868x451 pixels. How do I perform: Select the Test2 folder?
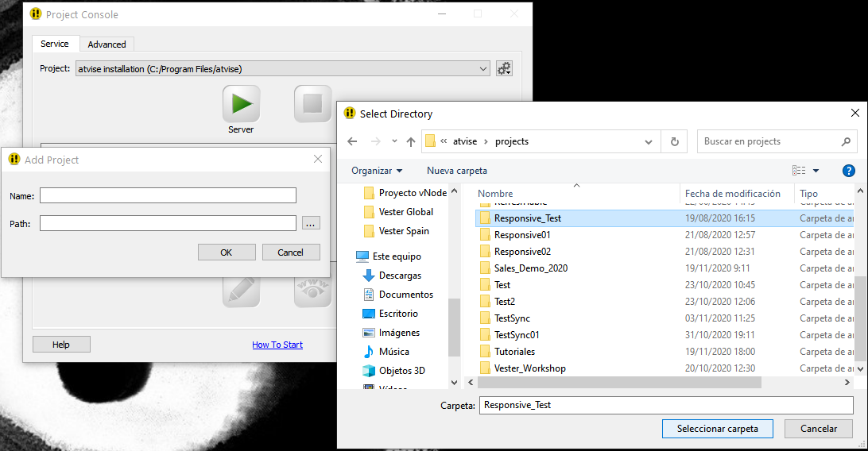click(x=504, y=302)
